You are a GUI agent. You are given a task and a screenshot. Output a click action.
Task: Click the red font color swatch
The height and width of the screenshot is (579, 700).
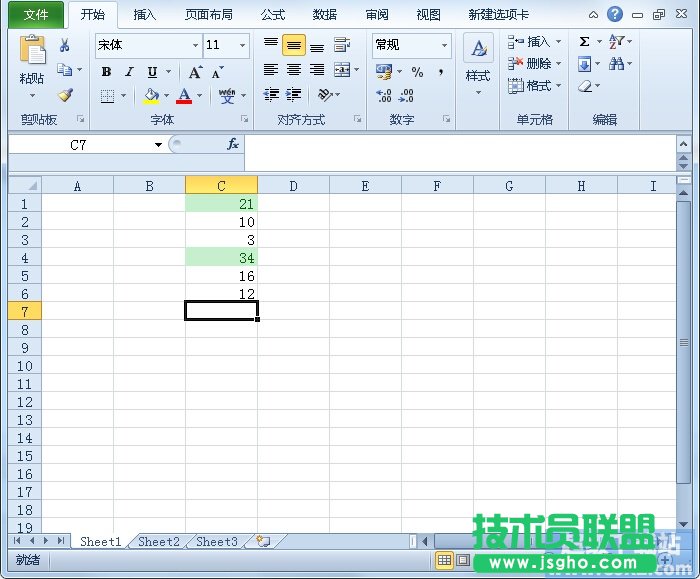183,96
